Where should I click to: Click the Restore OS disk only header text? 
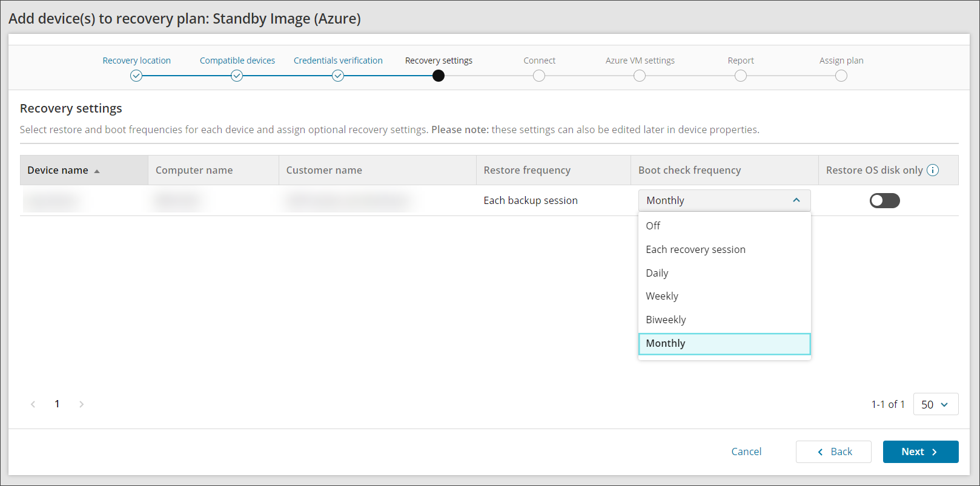click(875, 170)
